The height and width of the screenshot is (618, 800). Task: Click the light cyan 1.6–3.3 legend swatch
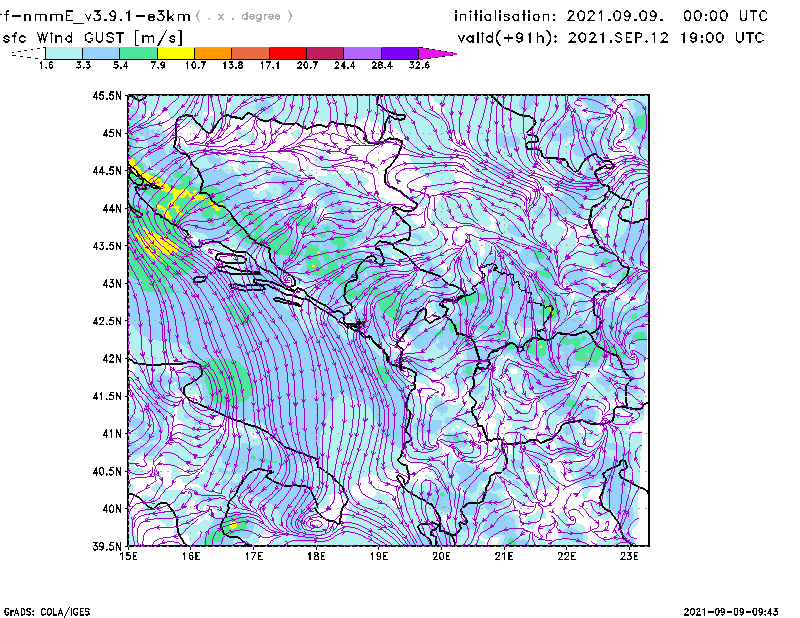[64, 53]
